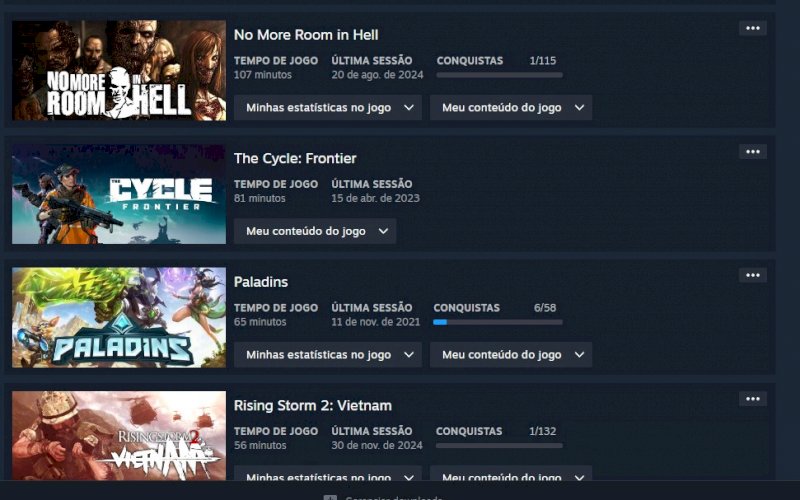This screenshot has width=800, height=500.
Task: Expand No More Room in Hell game content dropdown
Action: (511, 108)
